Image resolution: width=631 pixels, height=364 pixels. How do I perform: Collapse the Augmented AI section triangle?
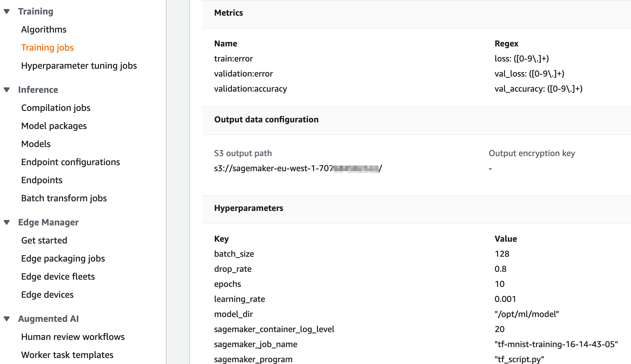(7, 319)
